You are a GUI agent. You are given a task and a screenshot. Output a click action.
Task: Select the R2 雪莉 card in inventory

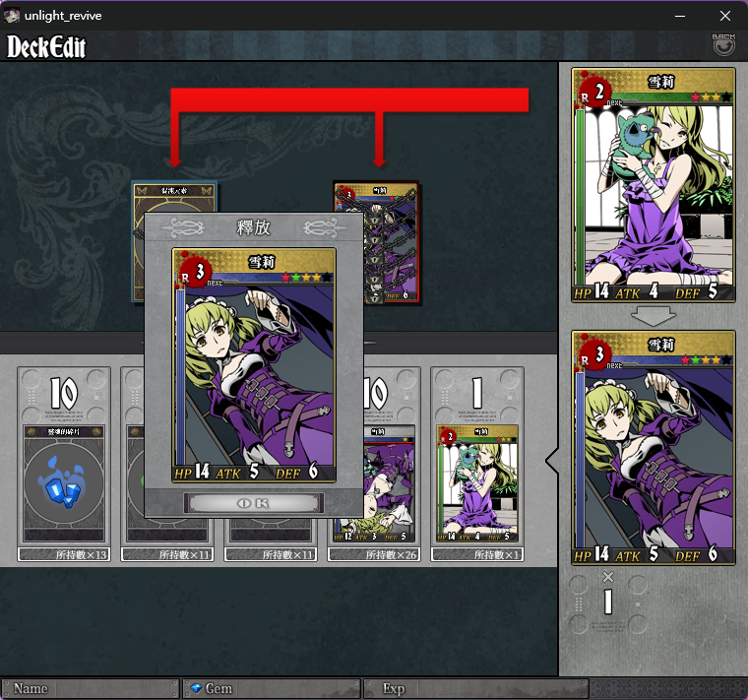477,483
